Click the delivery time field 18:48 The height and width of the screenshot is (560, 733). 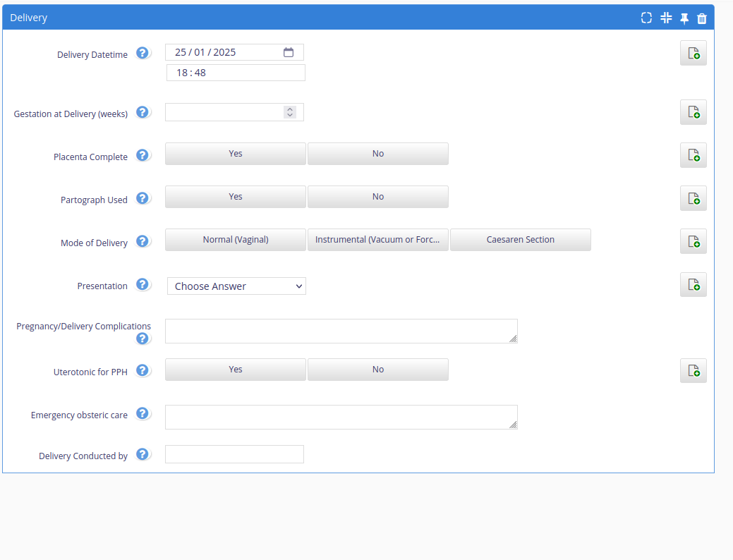tap(236, 73)
